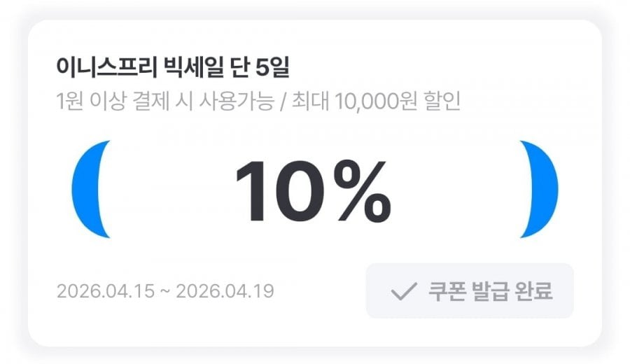
Task: Click the tilde between the validity dates
Action: coord(164,290)
